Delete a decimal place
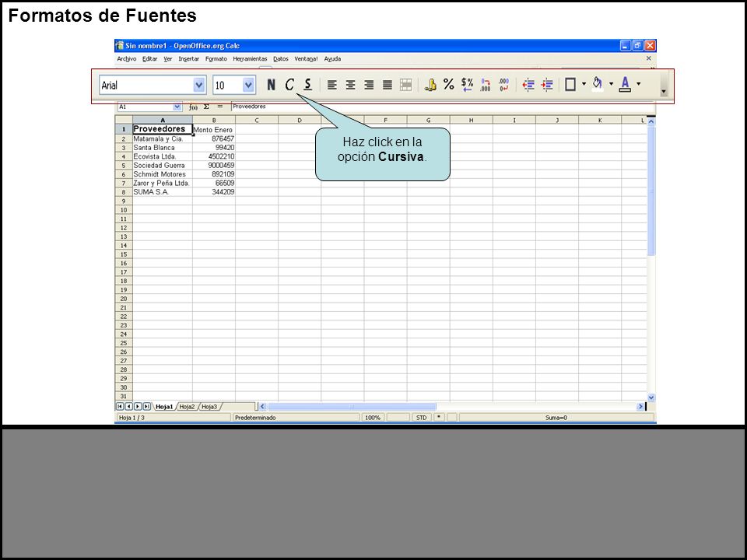The width and height of the screenshot is (747, 560). 504,85
